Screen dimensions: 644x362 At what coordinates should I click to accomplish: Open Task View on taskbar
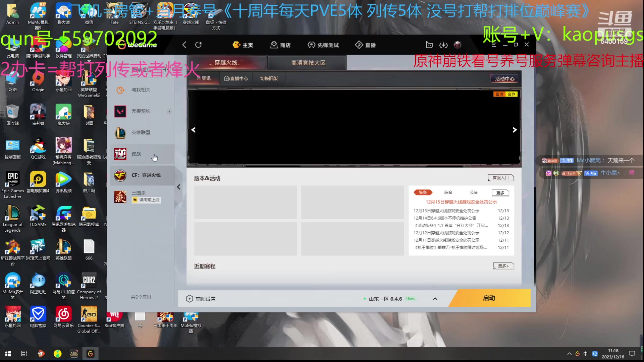pos(24,354)
